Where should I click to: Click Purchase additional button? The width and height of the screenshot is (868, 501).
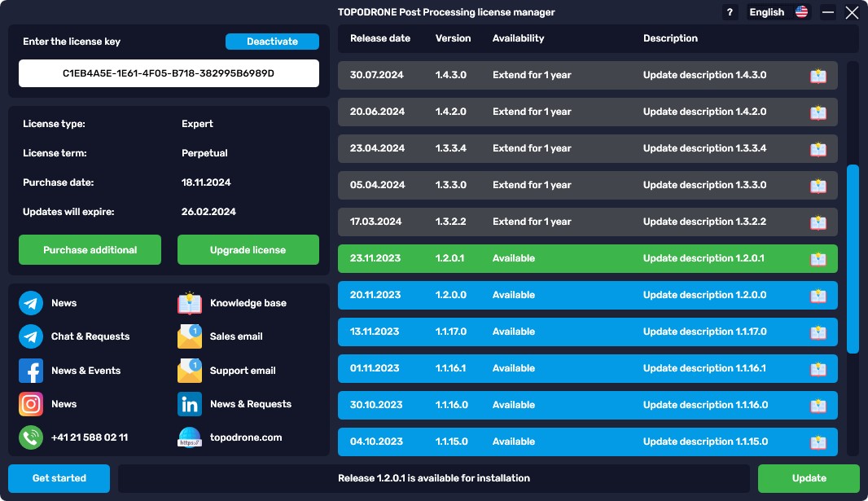[x=90, y=249]
